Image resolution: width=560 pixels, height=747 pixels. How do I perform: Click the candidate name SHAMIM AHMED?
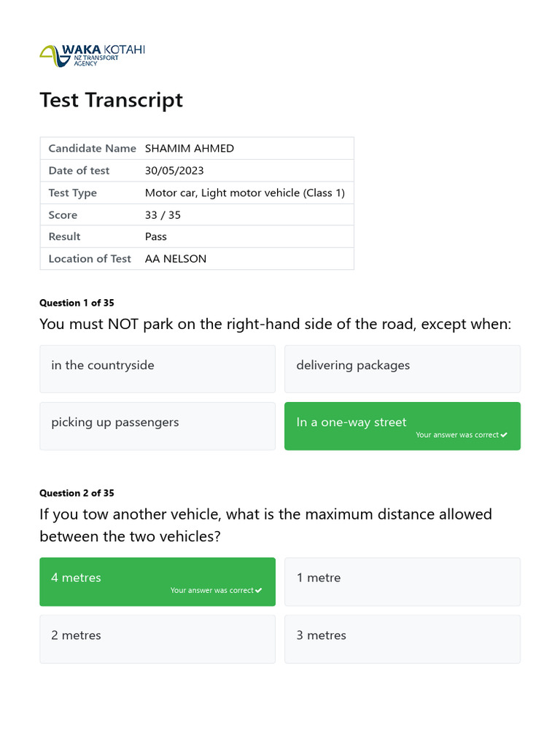click(190, 148)
